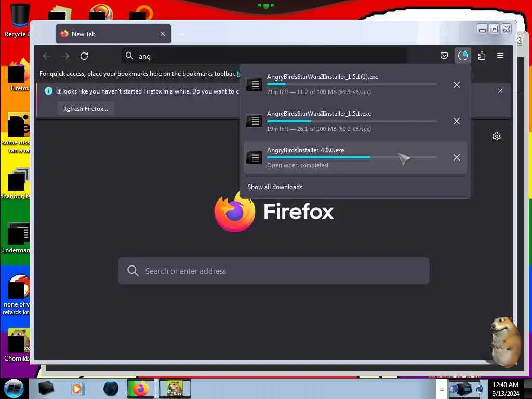Click the back navigation arrow
This screenshot has width=532, height=399.
pyautogui.click(x=47, y=56)
